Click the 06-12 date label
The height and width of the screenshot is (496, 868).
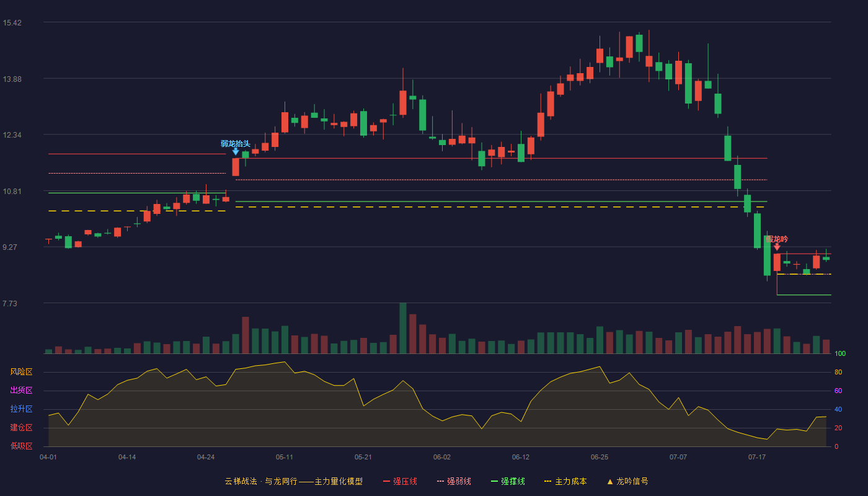521,457
